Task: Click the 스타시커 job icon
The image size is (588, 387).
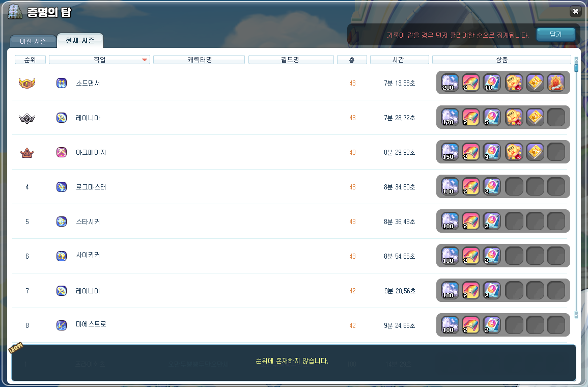Action: [62, 222]
